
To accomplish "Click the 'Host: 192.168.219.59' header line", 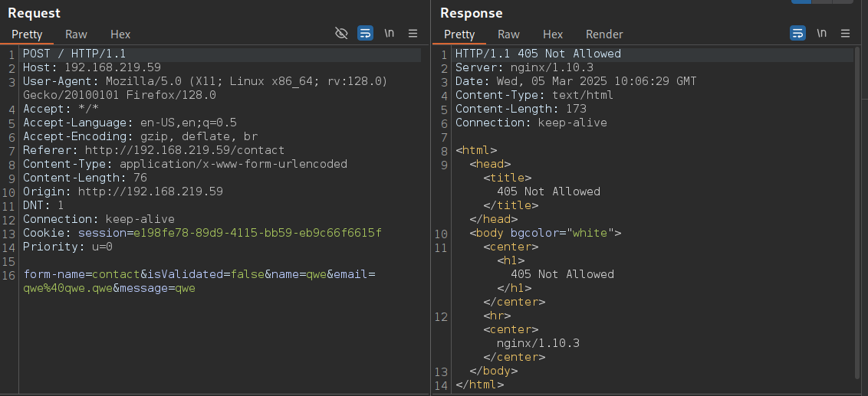I will coord(92,67).
